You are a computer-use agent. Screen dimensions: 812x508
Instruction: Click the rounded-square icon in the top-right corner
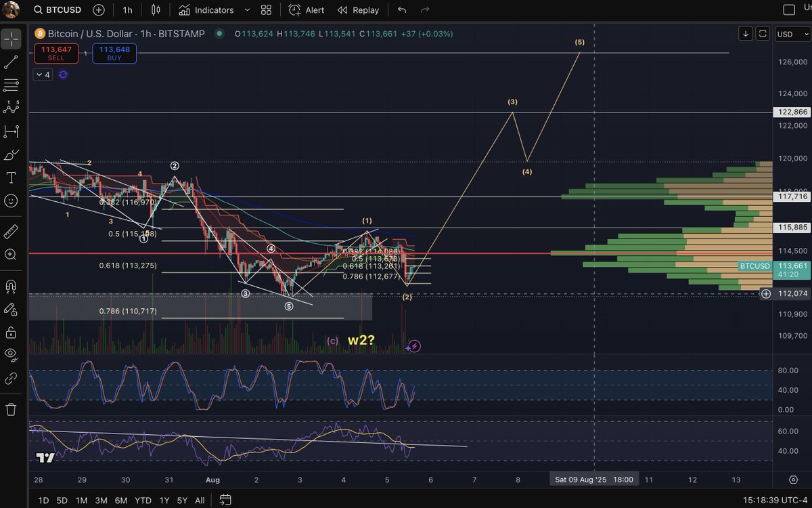[789, 9]
